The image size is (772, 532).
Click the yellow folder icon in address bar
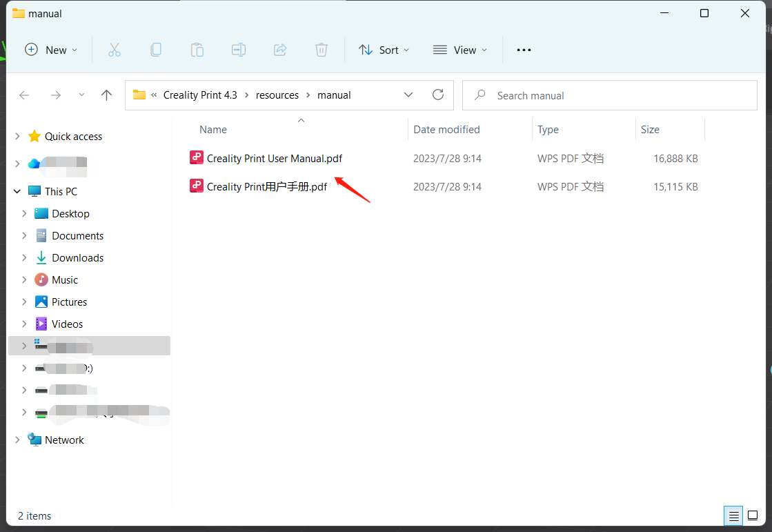pos(139,95)
